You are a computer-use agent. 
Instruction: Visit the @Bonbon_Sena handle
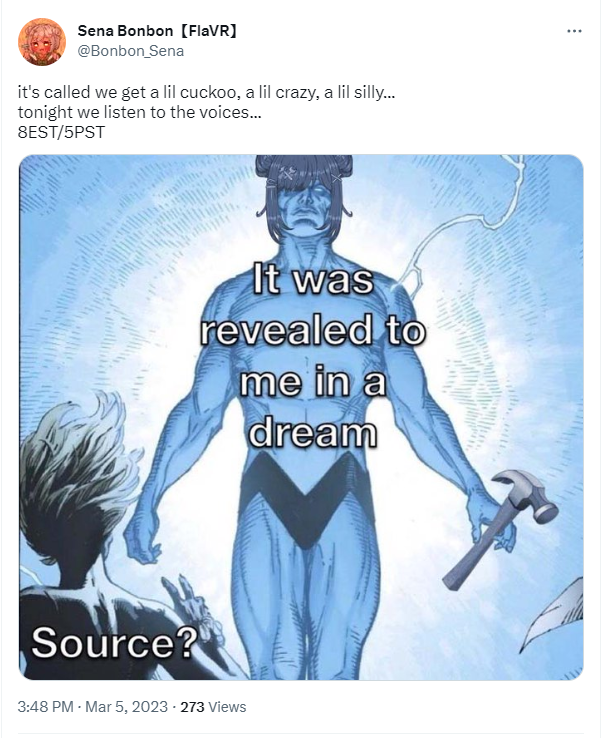130,51
